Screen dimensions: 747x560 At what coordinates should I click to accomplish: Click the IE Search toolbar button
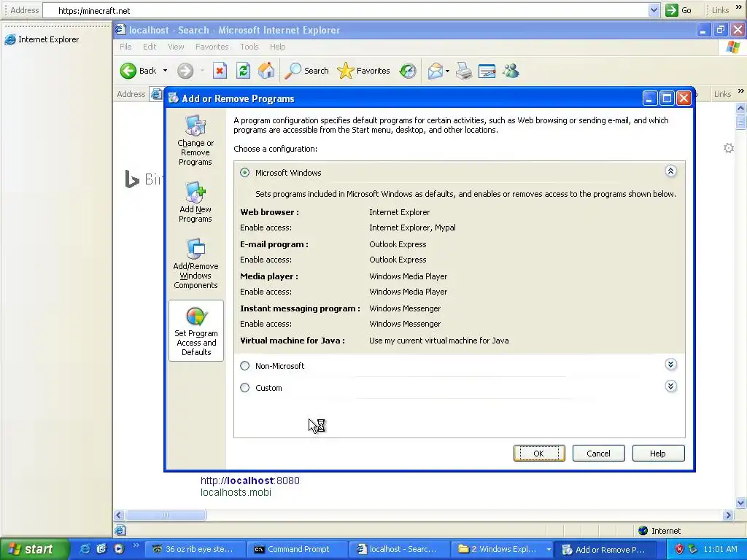click(307, 71)
